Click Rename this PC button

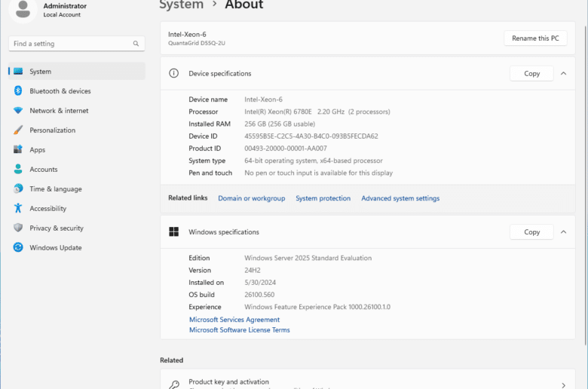tap(535, 38)
